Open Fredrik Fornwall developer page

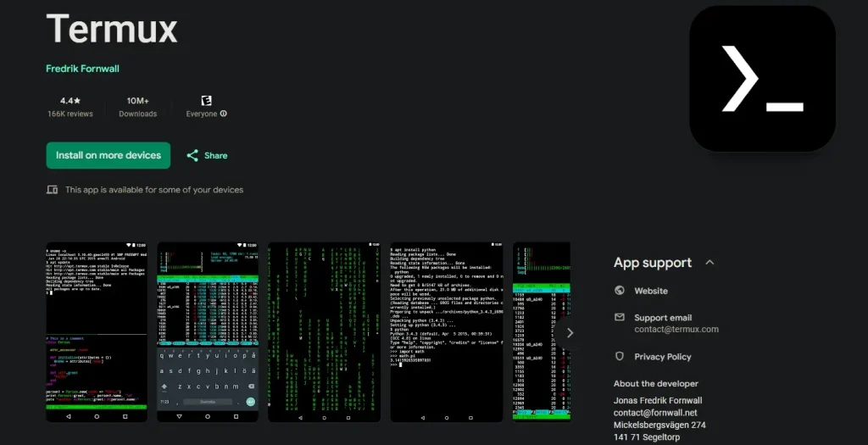tap(81, 69)
